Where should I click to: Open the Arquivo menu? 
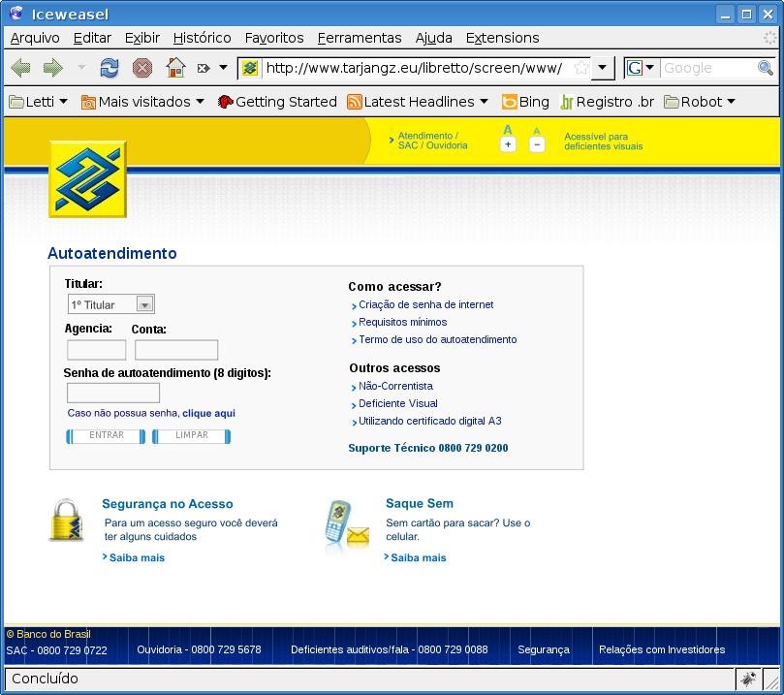pos(35,38)
